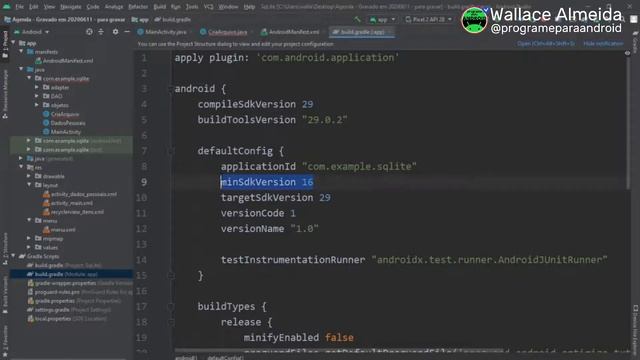Image resolution: width=640 pixels, height=360 pixels.
Task: Open the Navigate menu
Action: click(71, 7)
